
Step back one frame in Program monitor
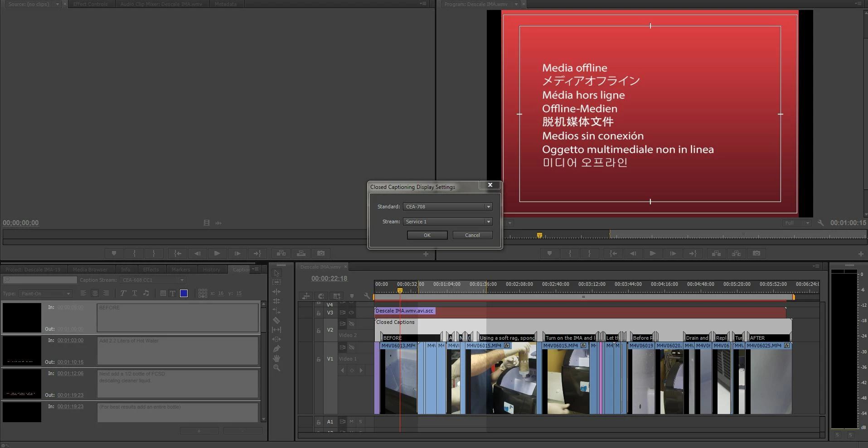(633, 253)
